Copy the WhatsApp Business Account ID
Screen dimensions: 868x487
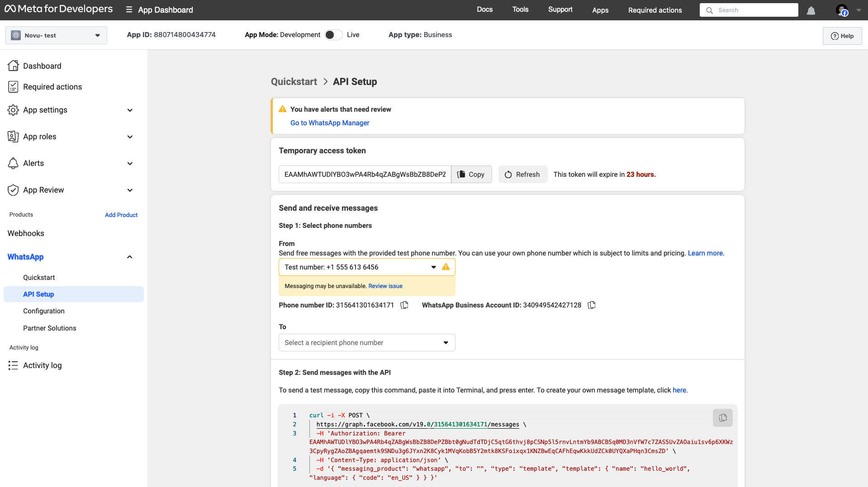[592, 305]
